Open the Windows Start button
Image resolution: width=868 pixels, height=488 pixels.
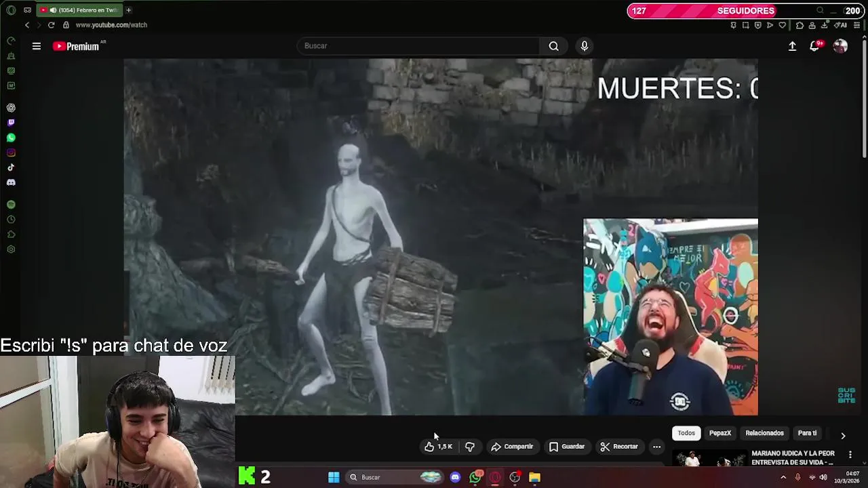coord(334,477)
